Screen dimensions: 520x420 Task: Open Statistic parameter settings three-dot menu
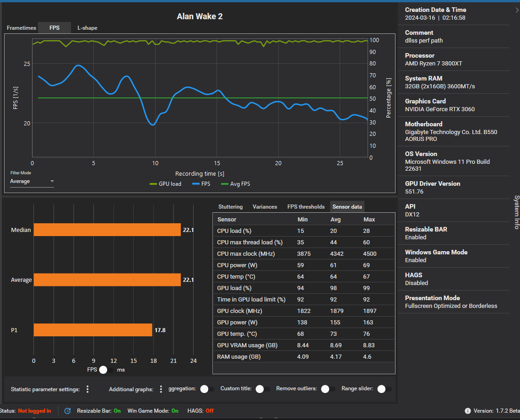[x=87, y=389]
